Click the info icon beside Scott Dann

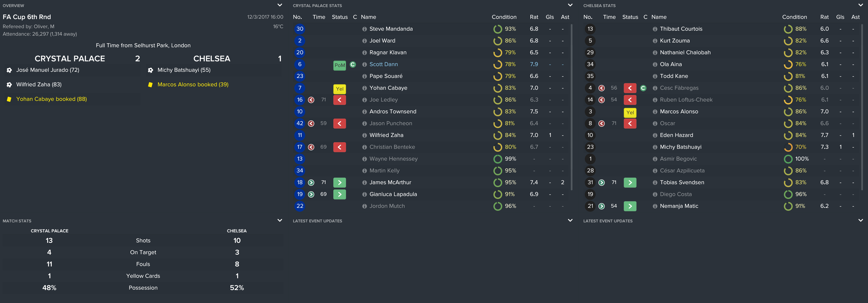click(364, 65)
